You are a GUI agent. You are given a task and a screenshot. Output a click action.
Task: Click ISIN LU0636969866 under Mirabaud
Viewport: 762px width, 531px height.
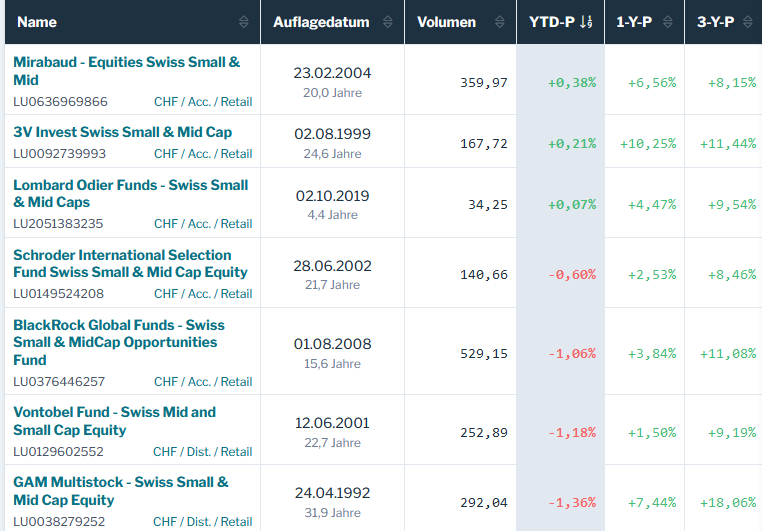click(x=60, y=102)
